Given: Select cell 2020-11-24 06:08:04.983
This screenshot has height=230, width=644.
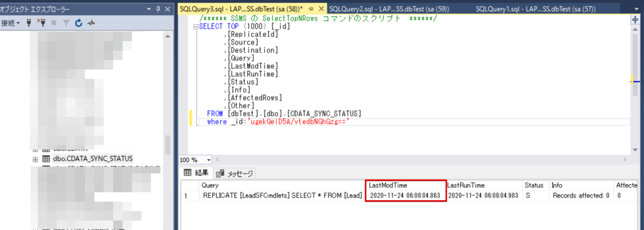Looking at the screenshot, I should pyautogui.click(x=485, y=196).
